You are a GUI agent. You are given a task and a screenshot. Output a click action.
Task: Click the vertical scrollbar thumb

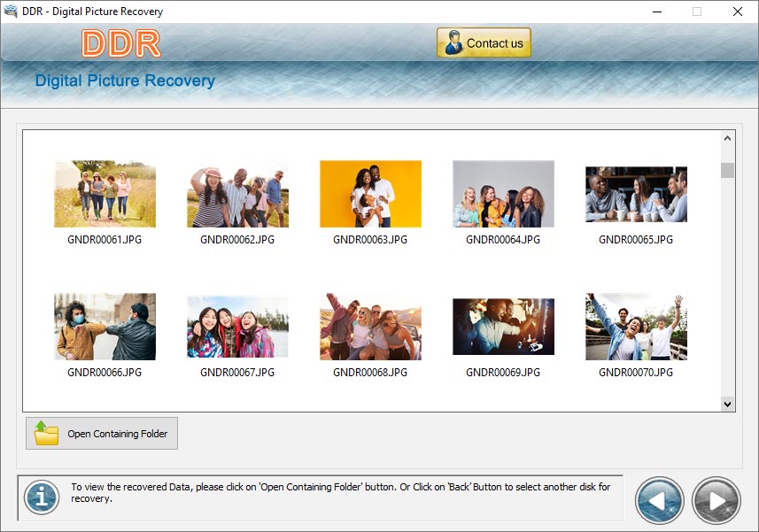(x=727, y=170)
